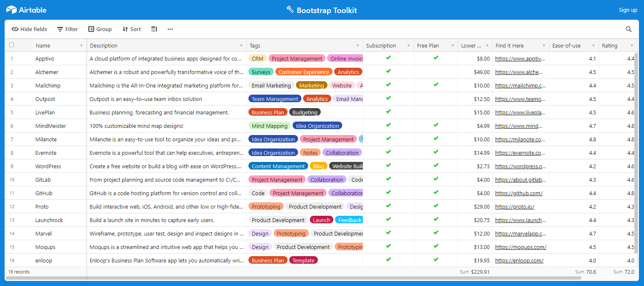644x286 pixels.
Task: Toggle the Subscription checkmark for GitHub
Action: (388, 193)
